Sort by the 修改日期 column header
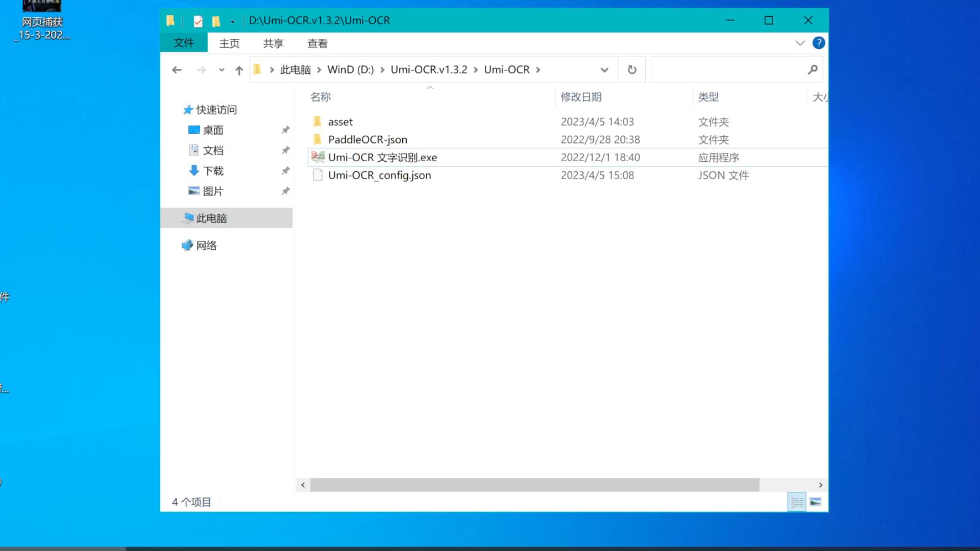 tap(581, 97)
